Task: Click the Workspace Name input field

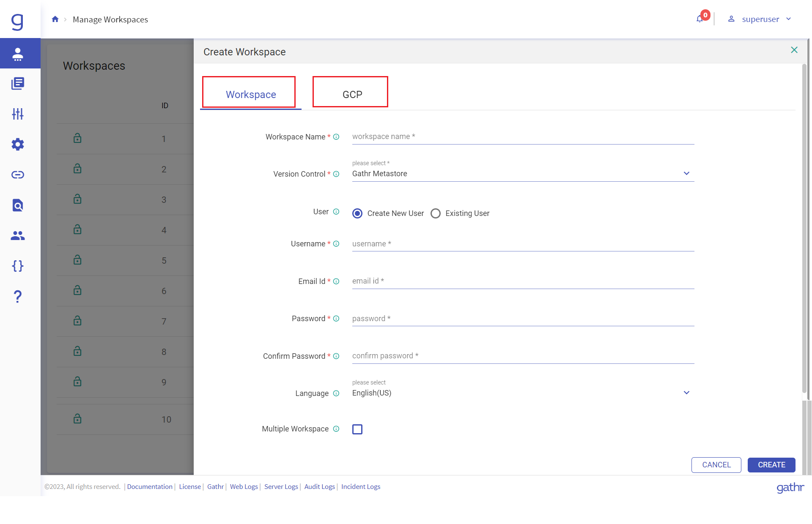Action: (523, 137)
